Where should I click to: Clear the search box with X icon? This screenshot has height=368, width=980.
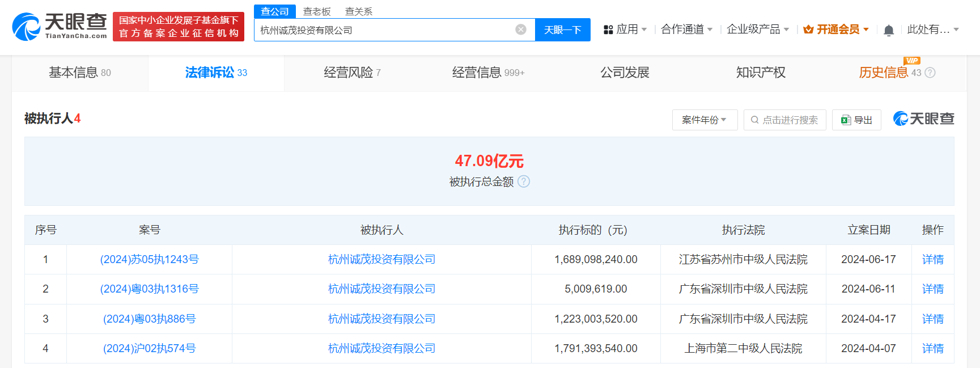click(521, 29)
